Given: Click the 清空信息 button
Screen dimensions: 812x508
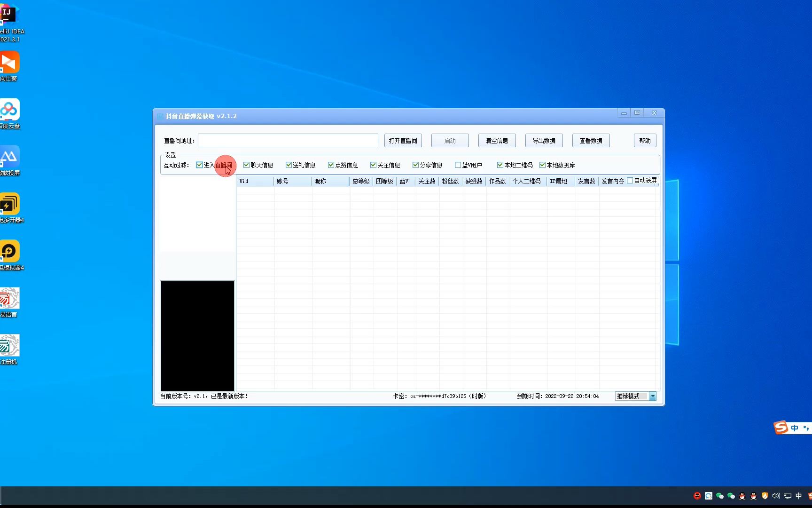Looking at the screenshot, I should [x=497, y=141].
